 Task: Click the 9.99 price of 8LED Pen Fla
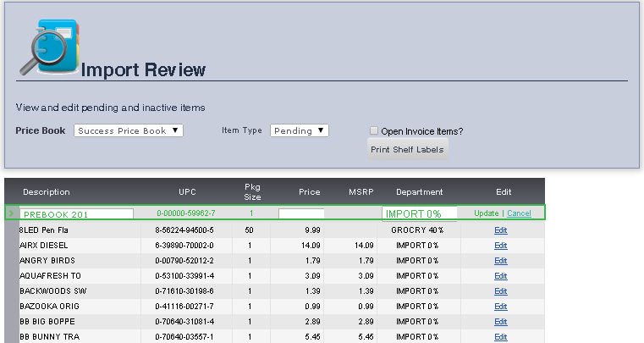(x=312, y=230)
